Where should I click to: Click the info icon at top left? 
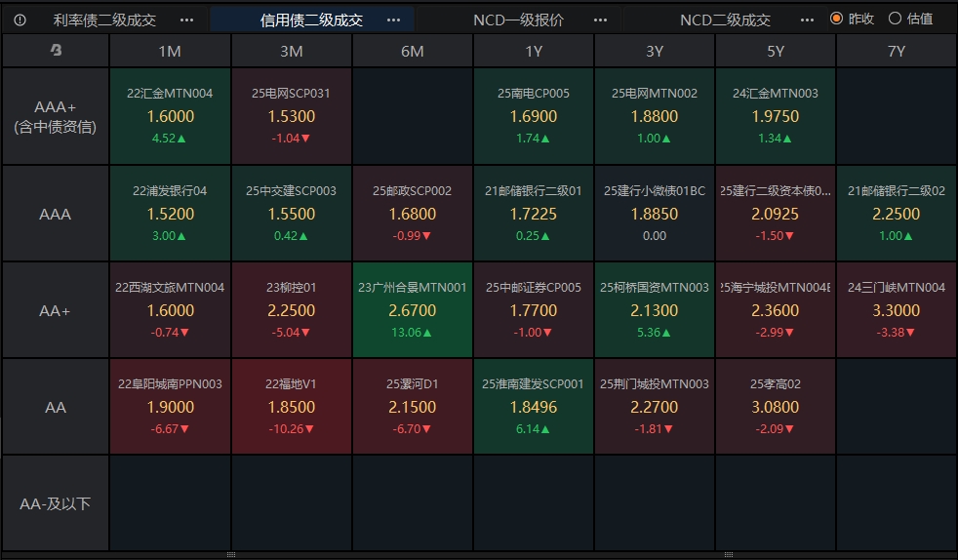(20, 20)
